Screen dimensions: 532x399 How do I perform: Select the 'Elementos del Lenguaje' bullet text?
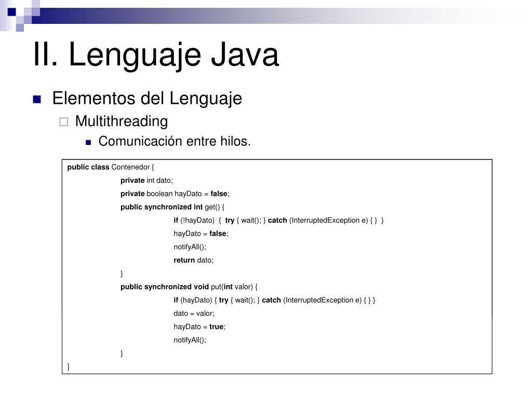(x=147, y=98)
